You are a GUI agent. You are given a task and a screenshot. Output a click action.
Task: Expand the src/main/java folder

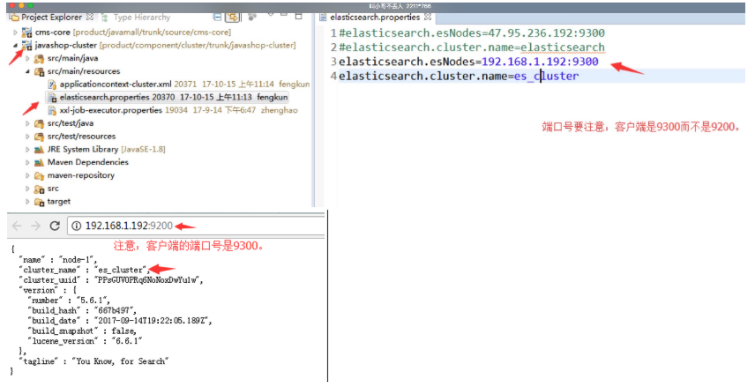point(28,58)
